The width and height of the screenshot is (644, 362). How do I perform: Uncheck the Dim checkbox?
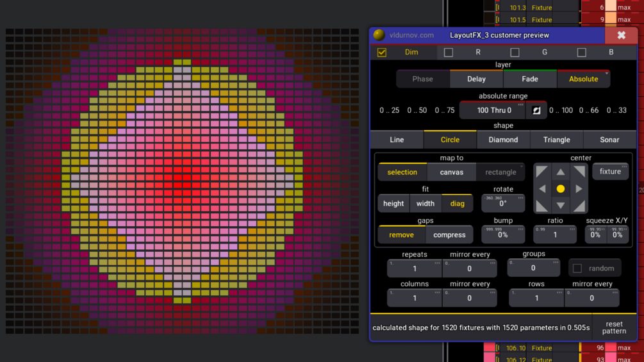pos(382,52)
